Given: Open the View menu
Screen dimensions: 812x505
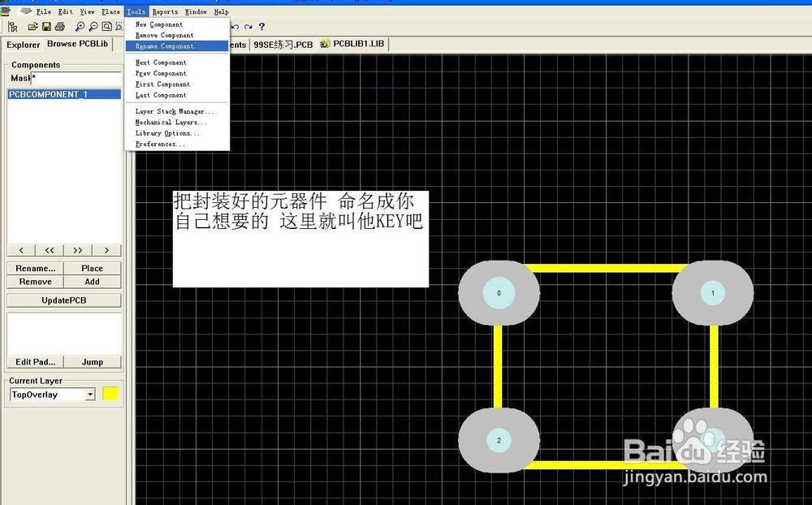Looking at the screenshot, I should (x=87, y=11).
